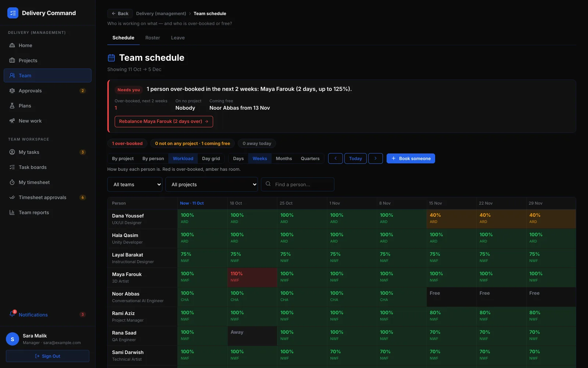Open New work megaphone icon
This screenshot has height=368, width=588.
pos(12,121)
